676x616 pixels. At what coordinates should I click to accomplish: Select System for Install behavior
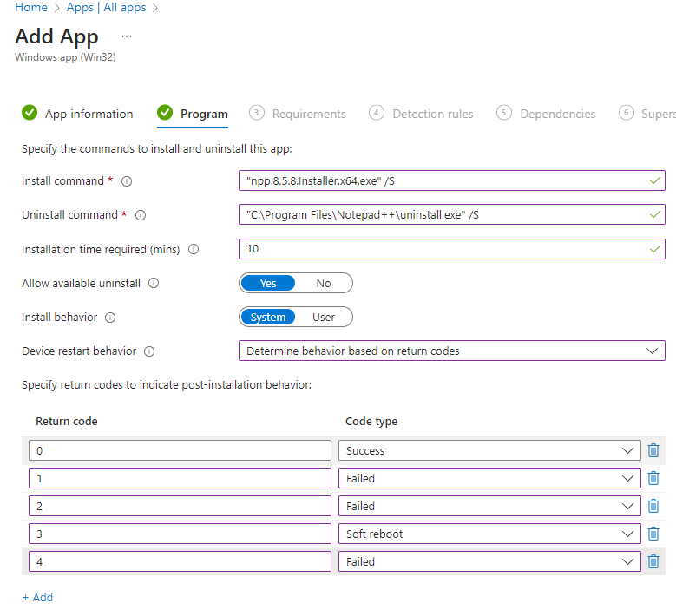(268, 317)
